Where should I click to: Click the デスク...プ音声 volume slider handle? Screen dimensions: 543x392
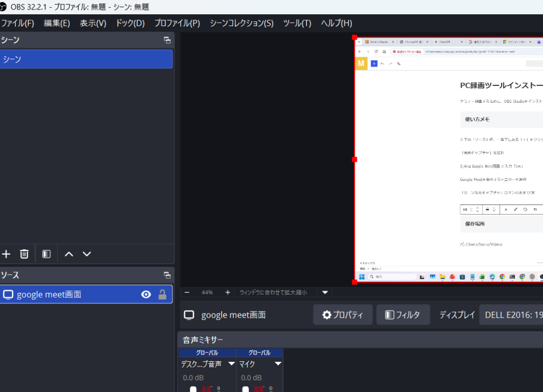tap(193, 389)
